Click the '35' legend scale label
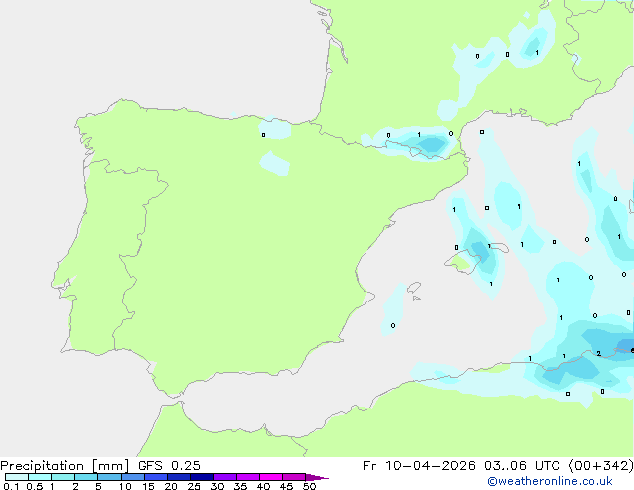Screen dimensions: 634x490 (240, 486)
